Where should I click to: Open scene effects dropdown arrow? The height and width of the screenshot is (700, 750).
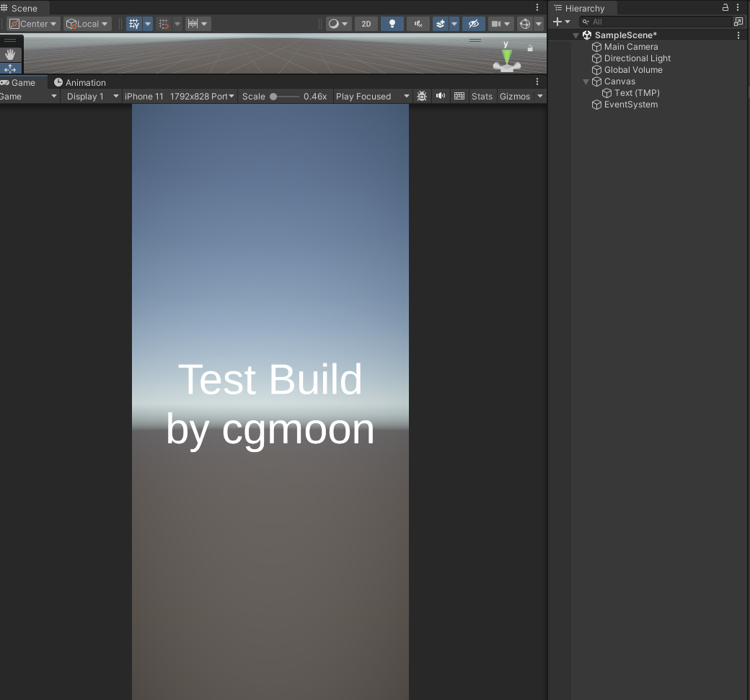[454, 24]
